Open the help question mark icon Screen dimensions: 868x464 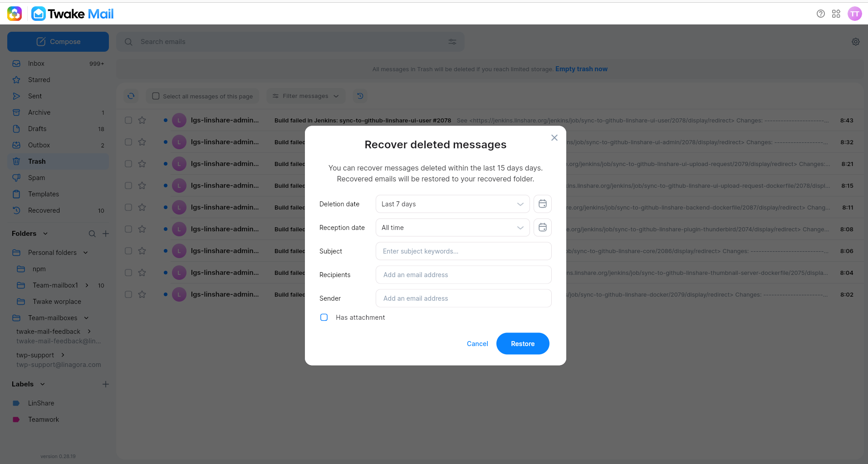pyautogui.click(x=820, y=14)
